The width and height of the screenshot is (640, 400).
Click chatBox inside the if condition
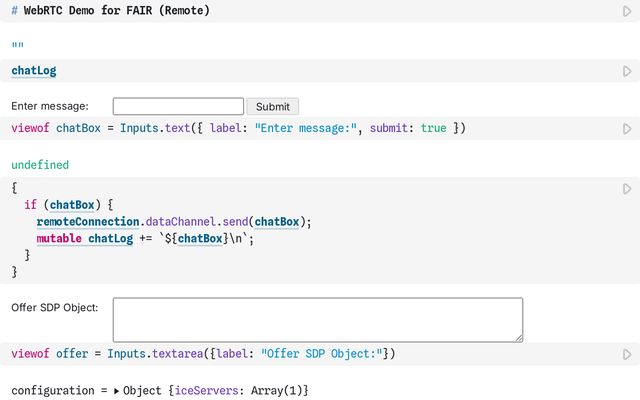pos(73,205)
